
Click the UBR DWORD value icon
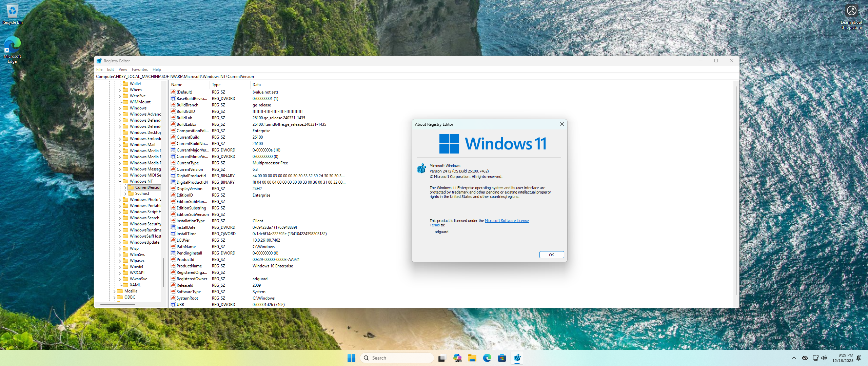(173, 305)
